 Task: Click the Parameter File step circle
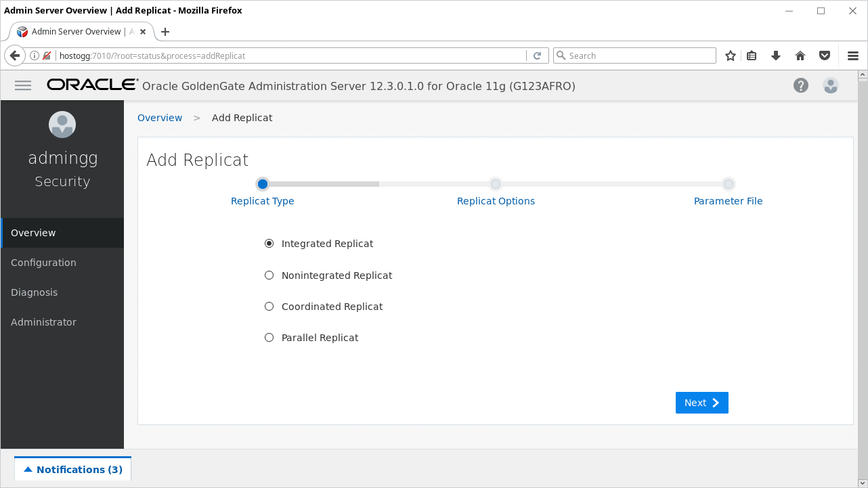(729, 184)
